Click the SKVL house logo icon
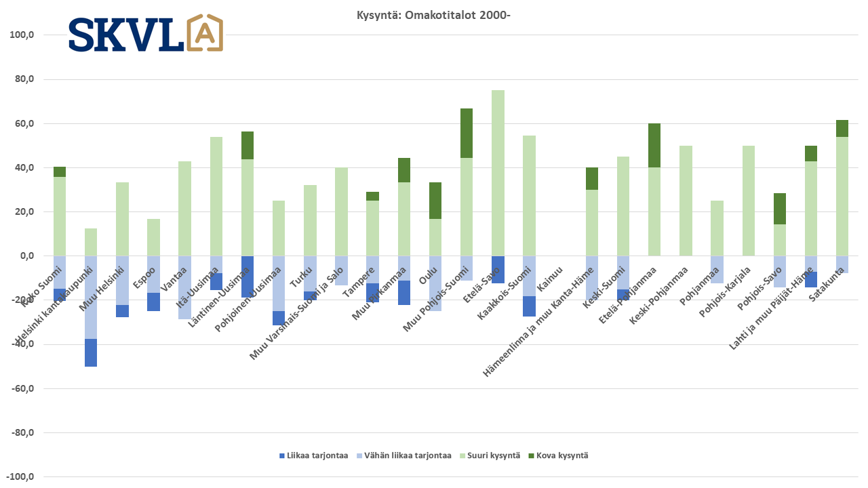868x488 pixels. coord(204,33)
